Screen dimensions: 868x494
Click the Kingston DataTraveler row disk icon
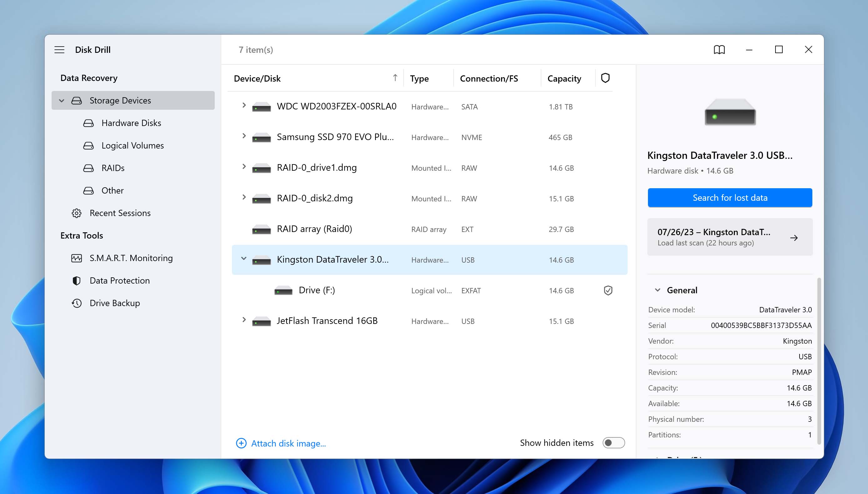262,260
